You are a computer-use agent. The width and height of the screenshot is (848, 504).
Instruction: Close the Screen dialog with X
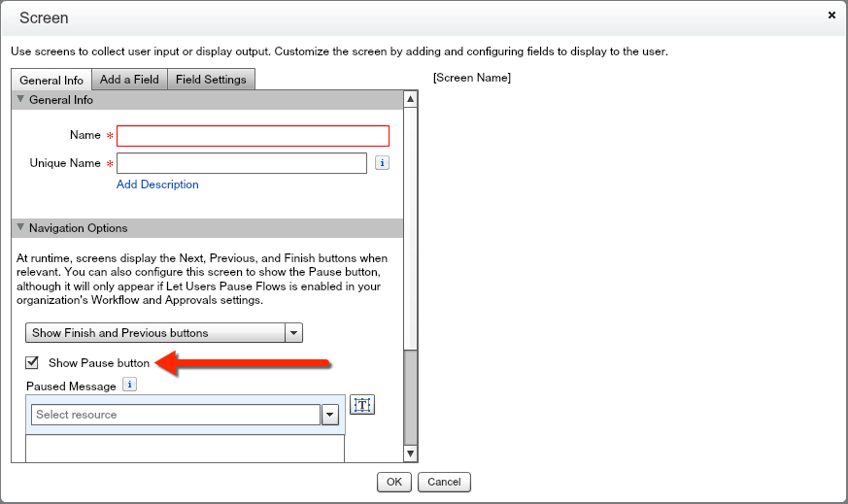(x=831, y=16)
